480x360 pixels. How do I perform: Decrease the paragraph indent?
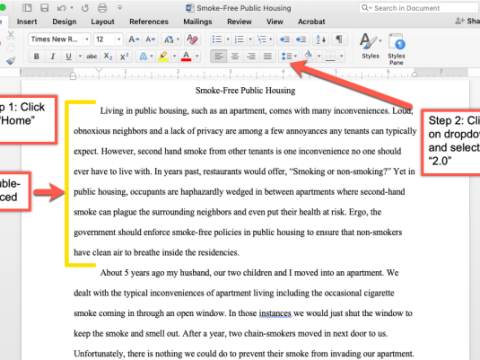(x=285, y=39)
